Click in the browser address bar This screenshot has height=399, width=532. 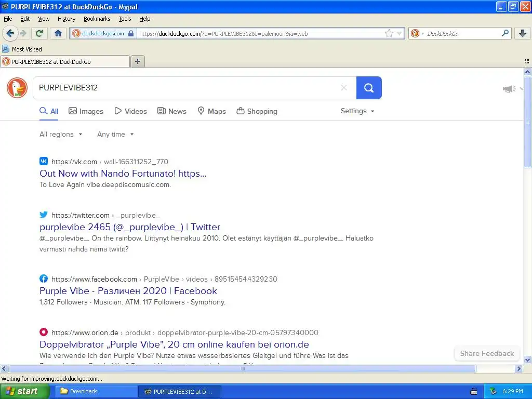(x=260, y=33)
